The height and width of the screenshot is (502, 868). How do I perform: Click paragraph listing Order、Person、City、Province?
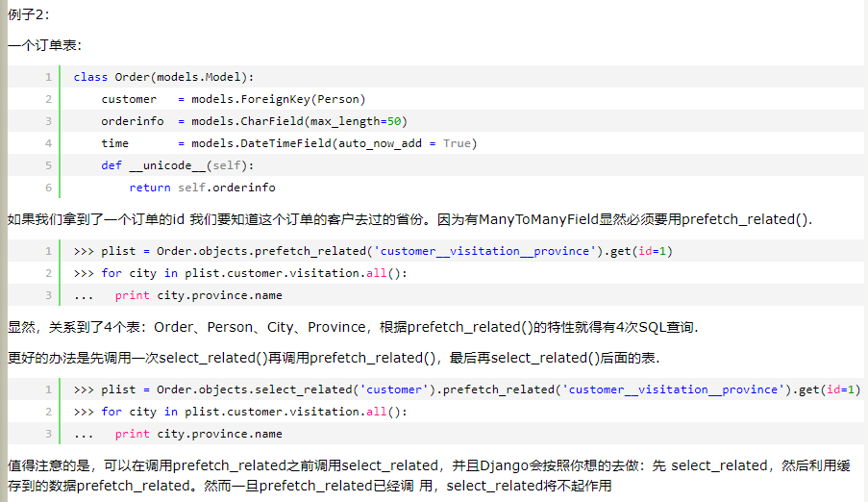(353, 327)
